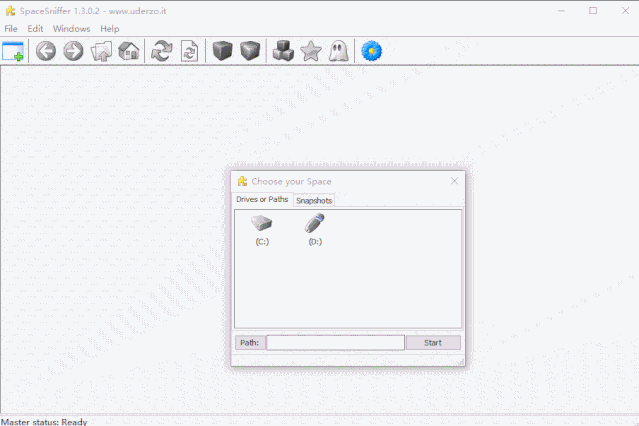
Task: Open the Windows menu
Action: coord(72,29)
